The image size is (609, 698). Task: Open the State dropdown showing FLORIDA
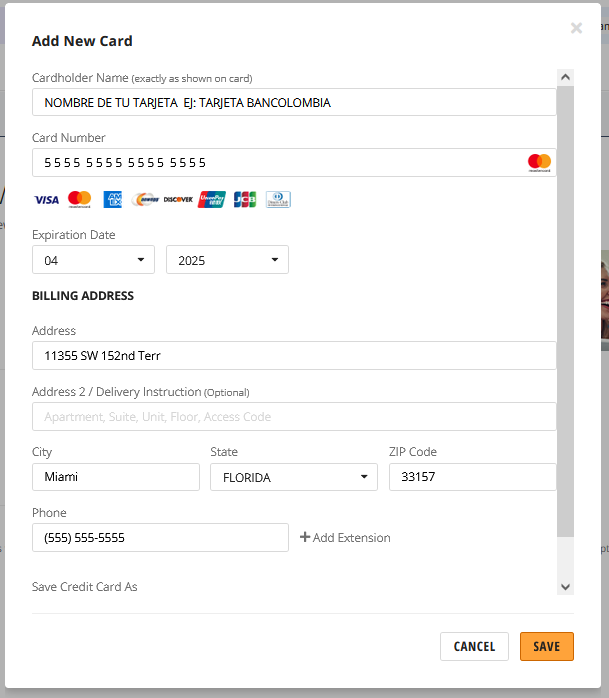tap(294, 477)
